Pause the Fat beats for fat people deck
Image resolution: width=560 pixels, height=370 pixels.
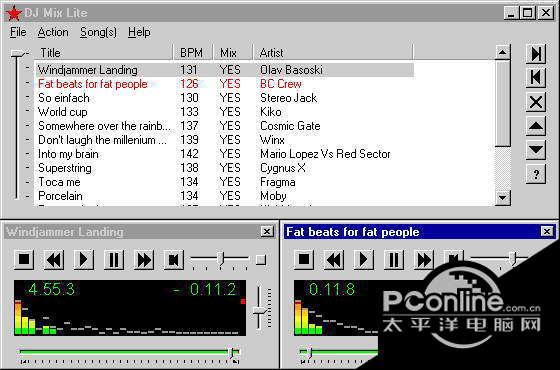pyautogui.click(x=394, y=259)
